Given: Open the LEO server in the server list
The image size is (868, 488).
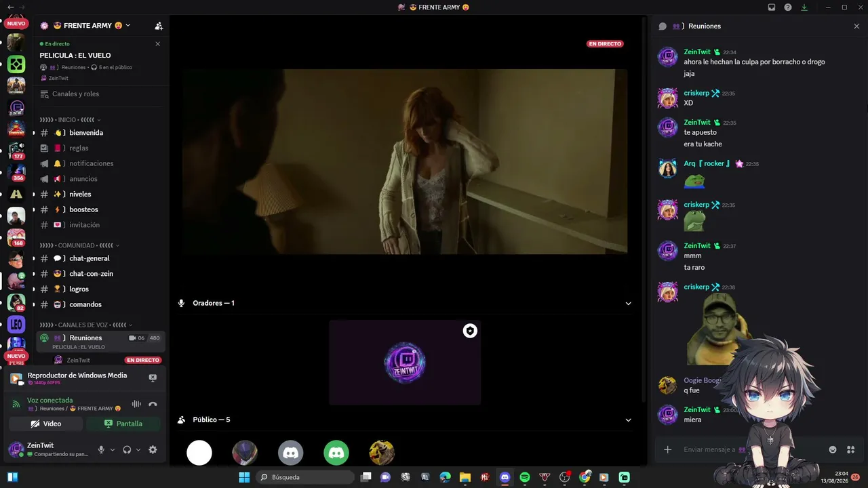Looking at the screenshot, I should click(x=16, y=324).
